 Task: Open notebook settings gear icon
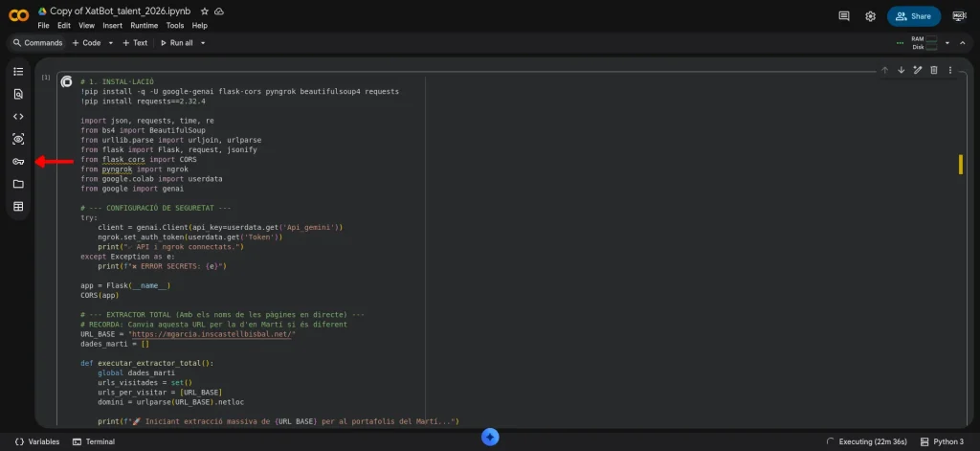click(870, 16)
